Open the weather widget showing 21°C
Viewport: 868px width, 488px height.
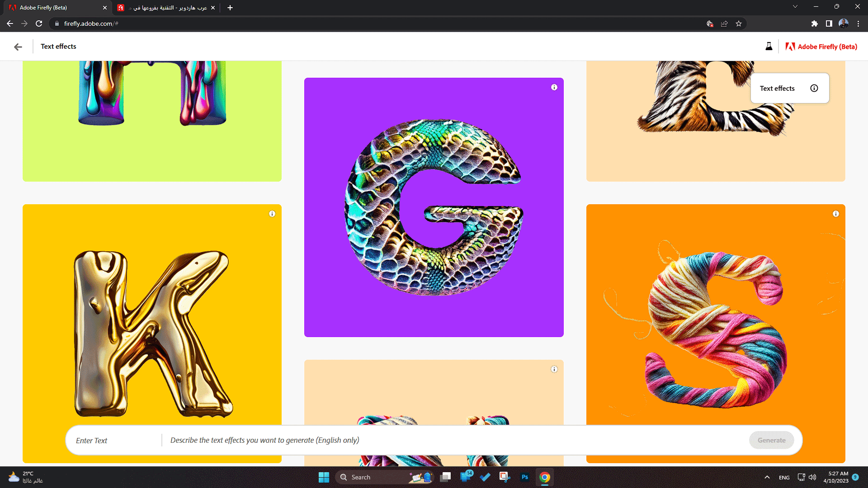tap(25, 477)
